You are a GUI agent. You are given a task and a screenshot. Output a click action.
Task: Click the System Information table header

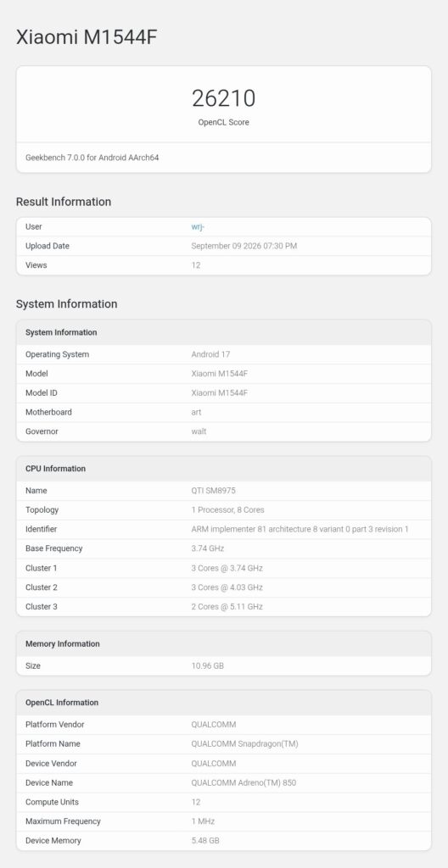tap(224, 332)
